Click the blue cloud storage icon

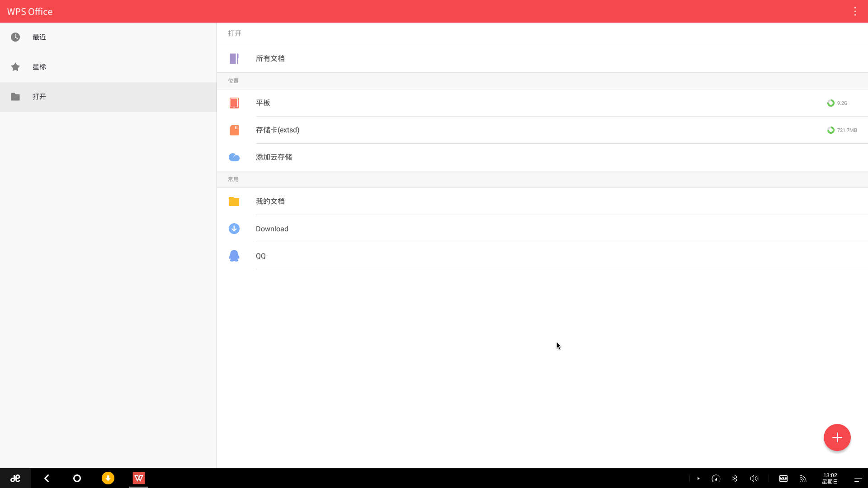pos(234,157)
